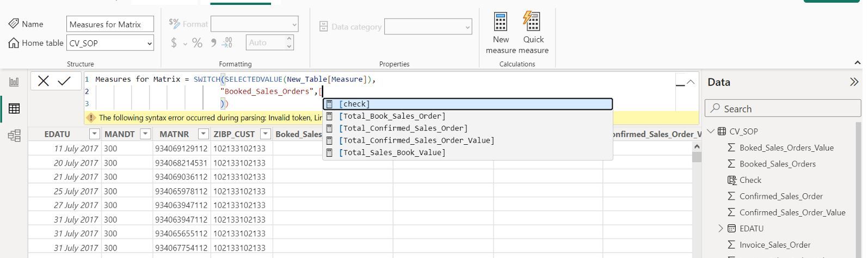Open the EDATU column filter dropdown

click(x=95, y=134)
